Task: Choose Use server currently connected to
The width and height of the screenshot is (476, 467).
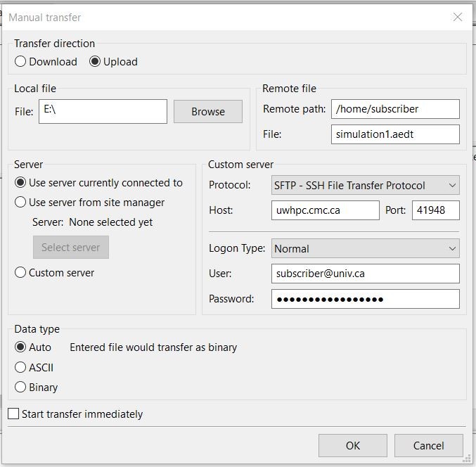Action: click(21, 183)
